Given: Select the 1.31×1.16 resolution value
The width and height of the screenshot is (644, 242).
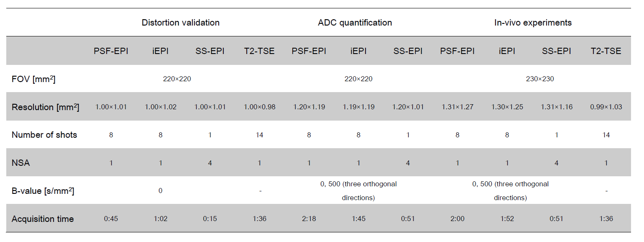Looking at the screenshot, I should [x=557, y=107].
